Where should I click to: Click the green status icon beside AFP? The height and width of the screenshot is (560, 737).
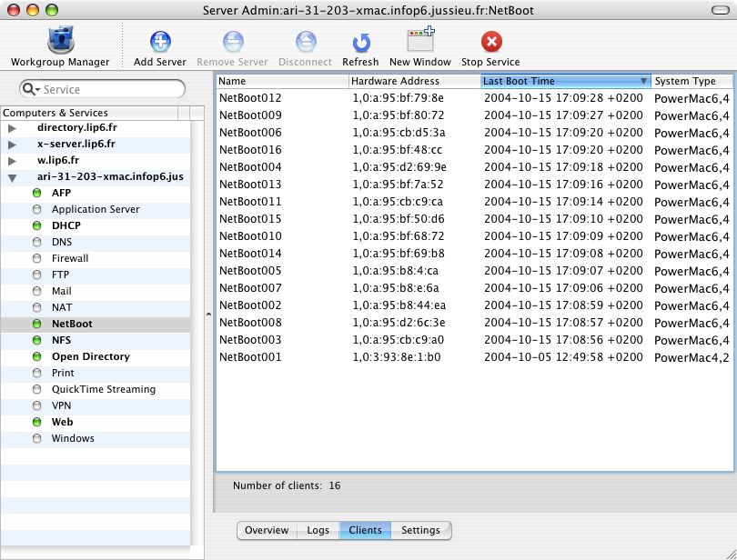[x=37, y=193]
